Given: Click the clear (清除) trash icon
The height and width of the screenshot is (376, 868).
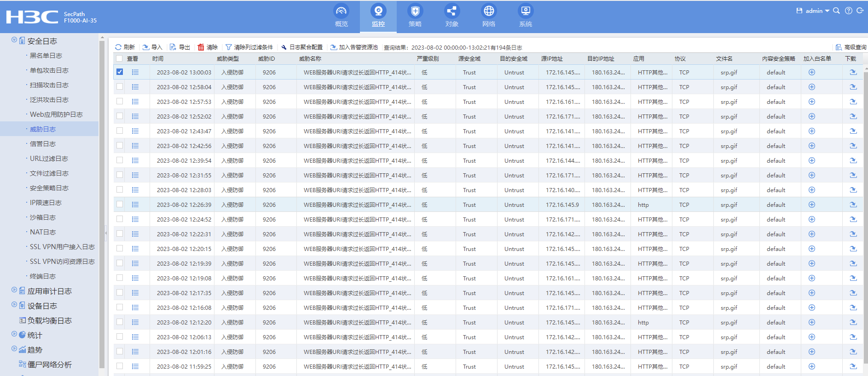Looking at the screenshot, I should pyautogui.click(x=201, y=47).
